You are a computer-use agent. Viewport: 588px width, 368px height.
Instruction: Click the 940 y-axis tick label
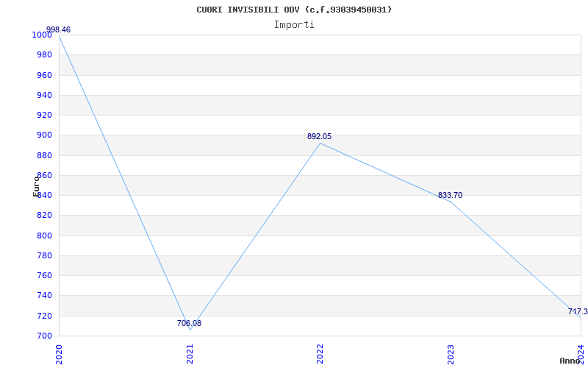43,96
